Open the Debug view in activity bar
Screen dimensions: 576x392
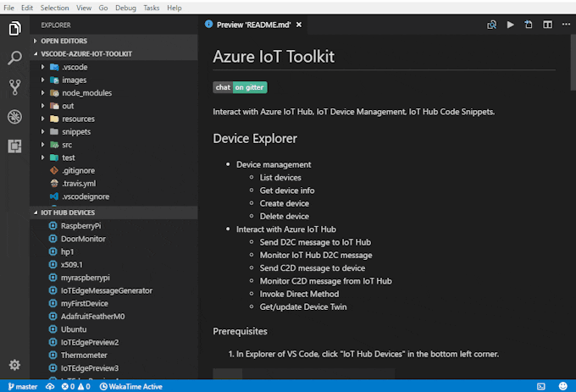(14, 117)
